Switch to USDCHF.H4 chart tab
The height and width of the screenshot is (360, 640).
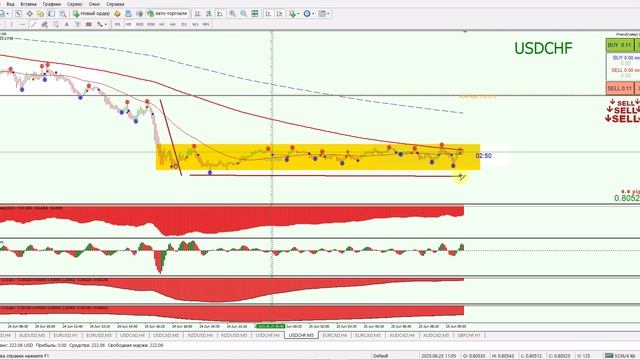(267, 335)
